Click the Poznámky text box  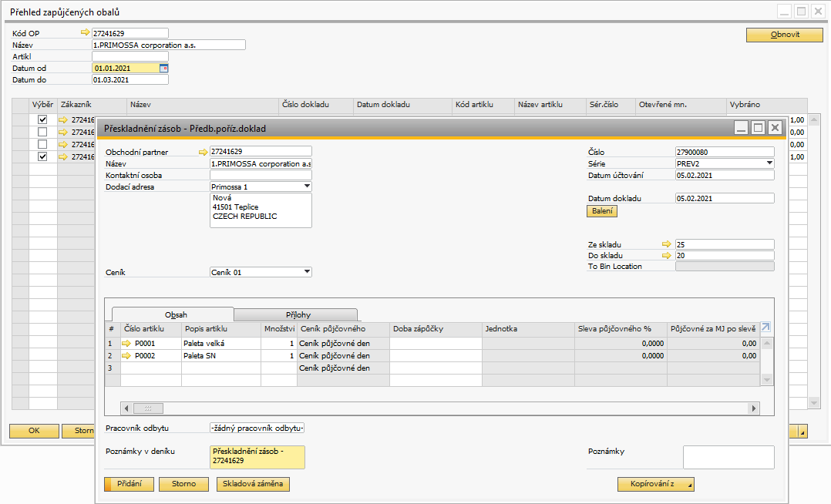(728, 457)
